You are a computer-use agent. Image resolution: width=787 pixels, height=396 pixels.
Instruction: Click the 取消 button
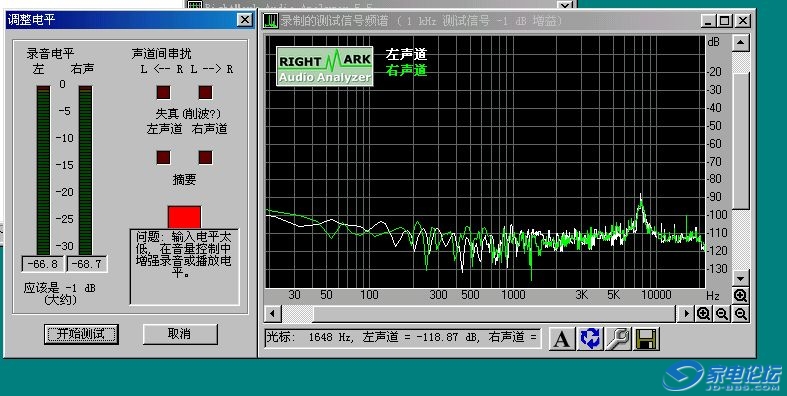pyautogui.click(x=180, y=334)
